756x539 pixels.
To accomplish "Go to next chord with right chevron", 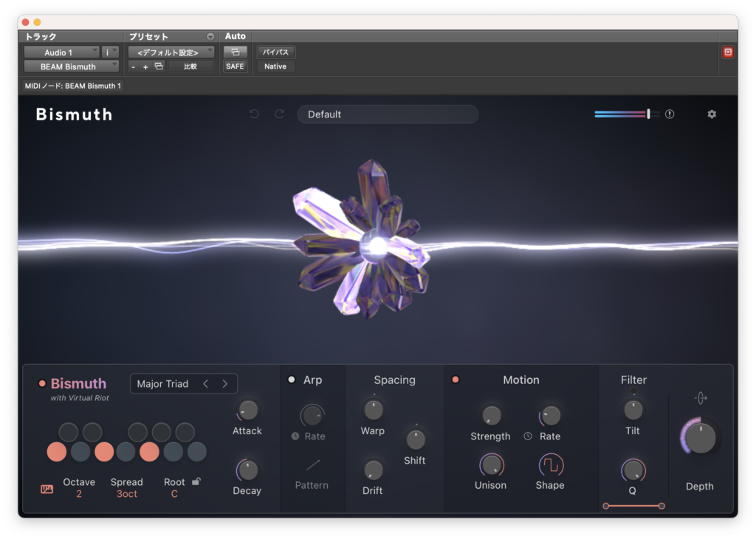I will [x=224, y=384].
